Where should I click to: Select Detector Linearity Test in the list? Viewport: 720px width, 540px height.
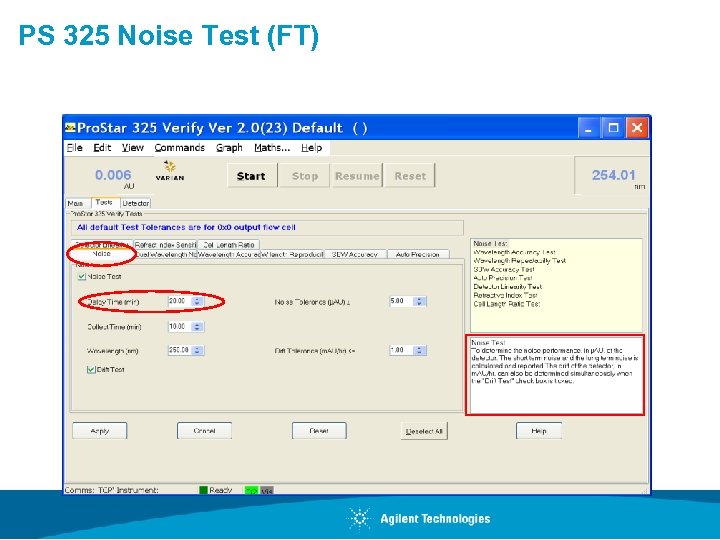click(x=507, y=287)
